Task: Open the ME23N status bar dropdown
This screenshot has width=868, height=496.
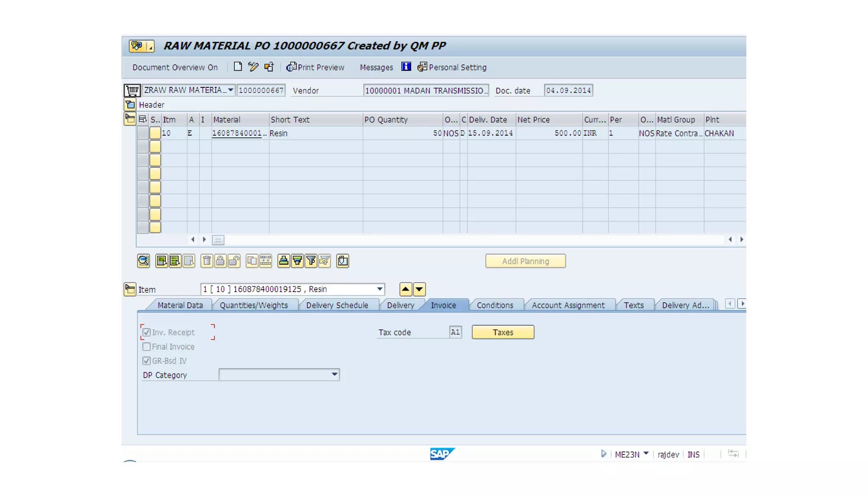Action: tap(646, 454)
